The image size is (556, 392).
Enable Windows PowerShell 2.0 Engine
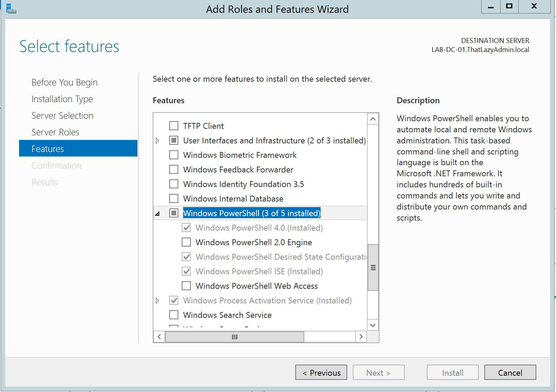coord(186,242)
